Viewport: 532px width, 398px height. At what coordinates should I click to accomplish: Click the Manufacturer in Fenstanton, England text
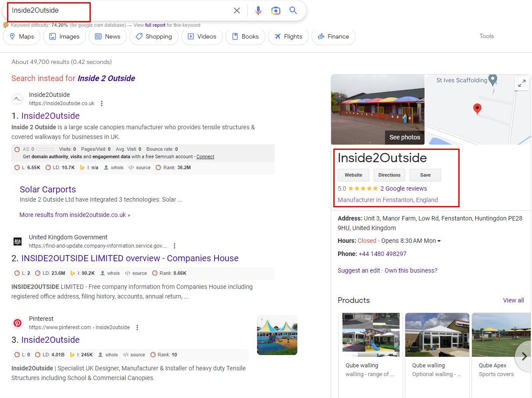click(x=388, y=200)
